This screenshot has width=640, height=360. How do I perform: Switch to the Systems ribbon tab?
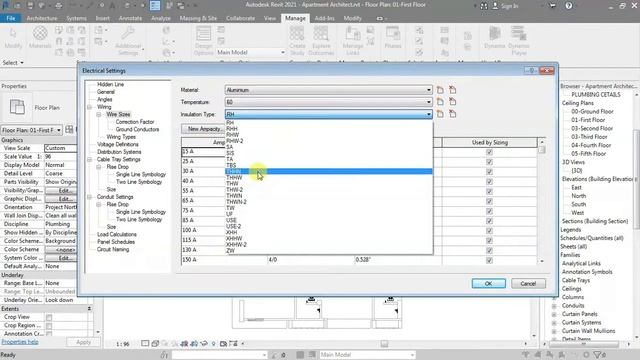[x=76, y=18]
